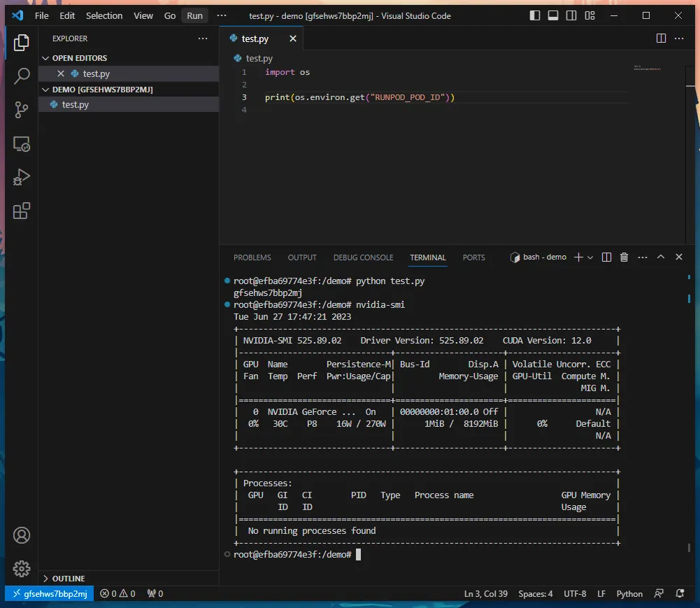
Task: Switch to the DEBUG CONSOLE tab
Action: pyautogui.click(x=363, y=257)
